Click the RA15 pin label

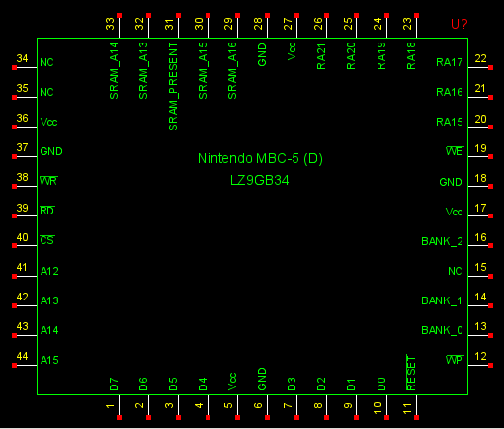coord(450,122)
